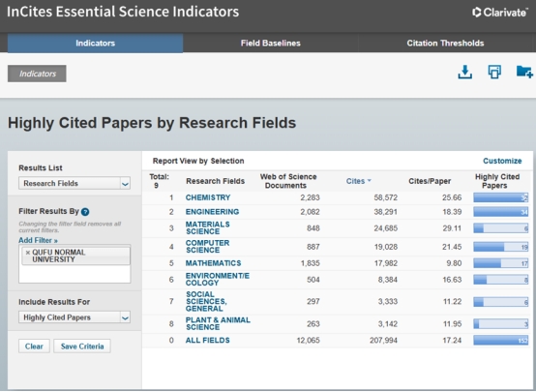Sort by the Cites column arrow
Viewport: 536px width, 392px height.
click(370, 181)
